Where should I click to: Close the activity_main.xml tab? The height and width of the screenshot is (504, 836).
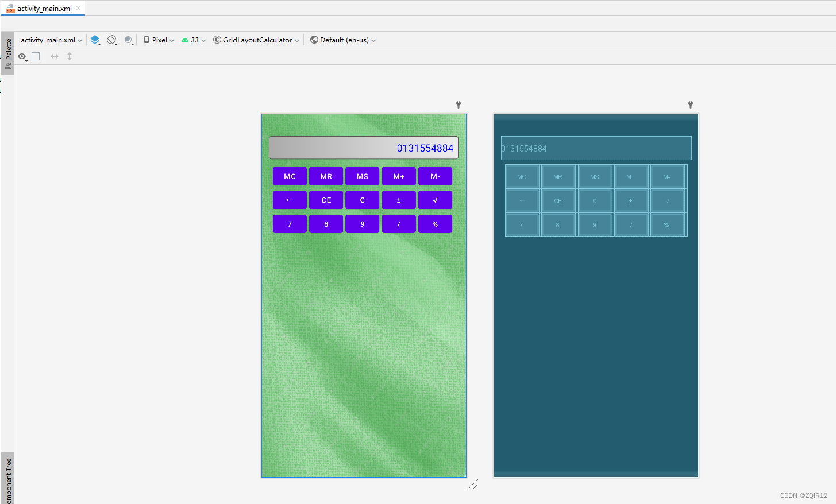78,8
